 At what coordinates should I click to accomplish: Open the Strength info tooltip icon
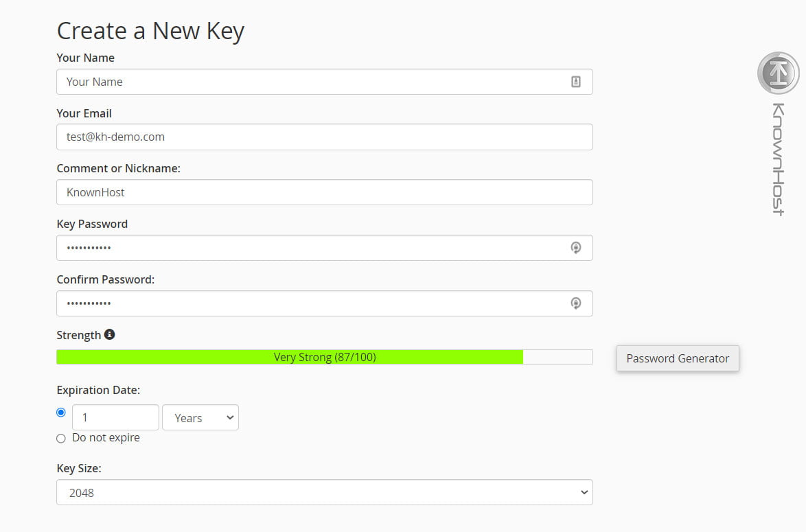pos(110,334)
